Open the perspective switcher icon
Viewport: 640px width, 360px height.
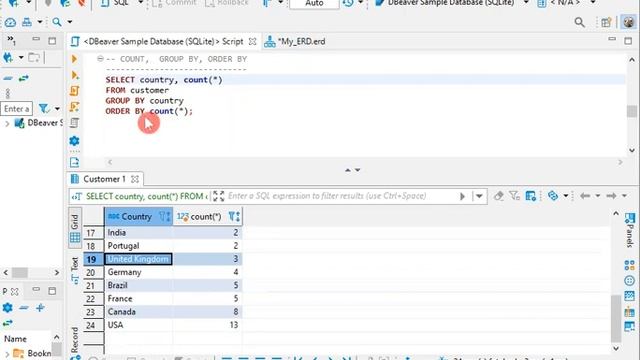point(606,22)
